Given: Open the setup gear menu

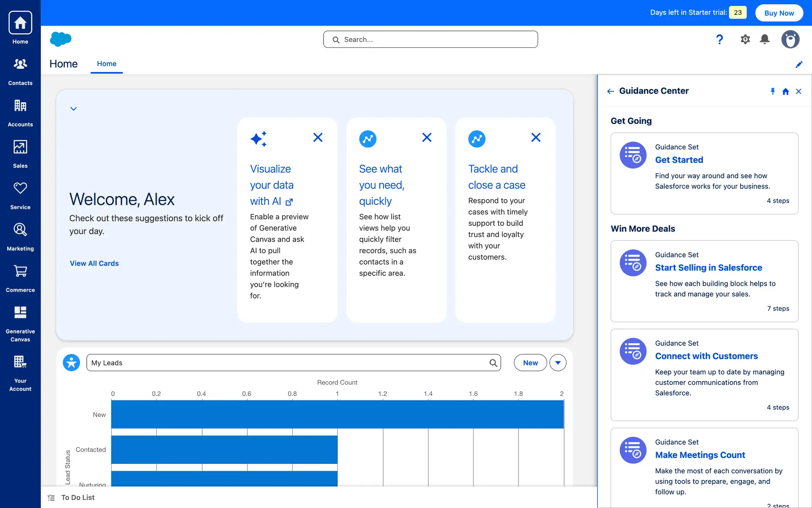Looking at the screenshot, I should pos(745,39).
